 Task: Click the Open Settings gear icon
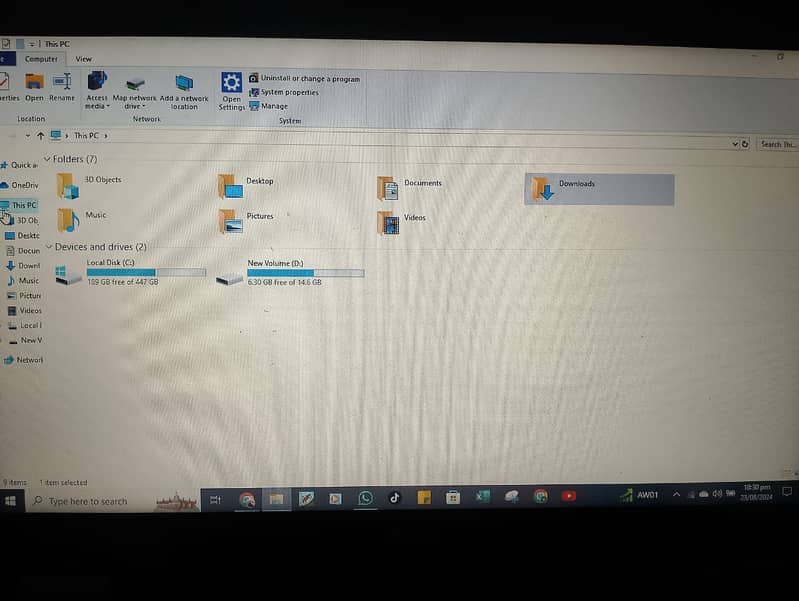click(231, 83)
